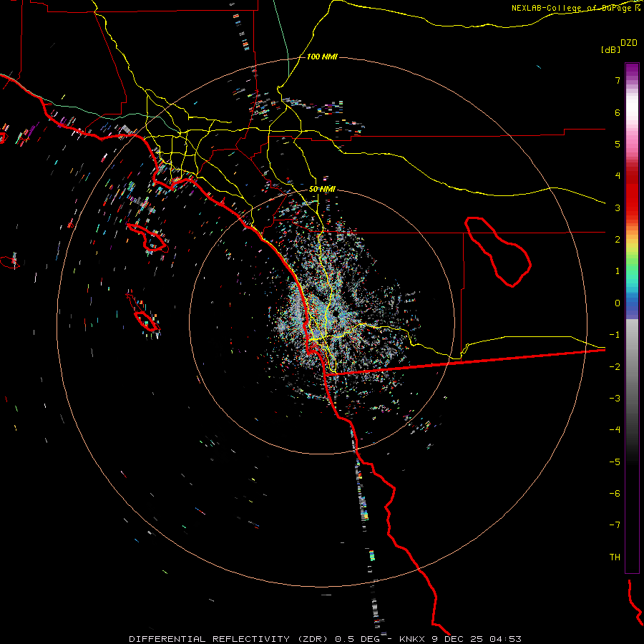The height and width of the screenshot is (644, 644).
Task: Click the -2 value on the color scale
Action: click(x=615, y=367)
